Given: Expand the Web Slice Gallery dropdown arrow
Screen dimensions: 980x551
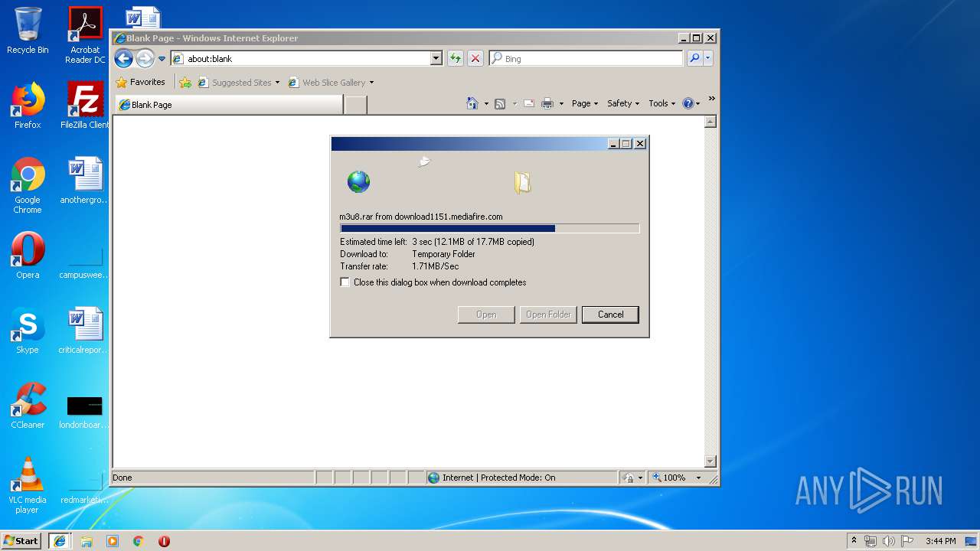Looking at the screenshot, I should 372,83.
